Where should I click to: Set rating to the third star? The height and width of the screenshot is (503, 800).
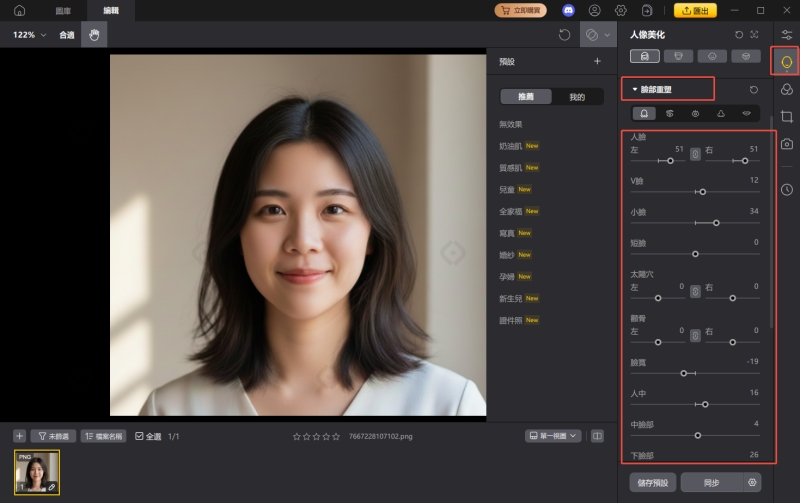[316, 437]
